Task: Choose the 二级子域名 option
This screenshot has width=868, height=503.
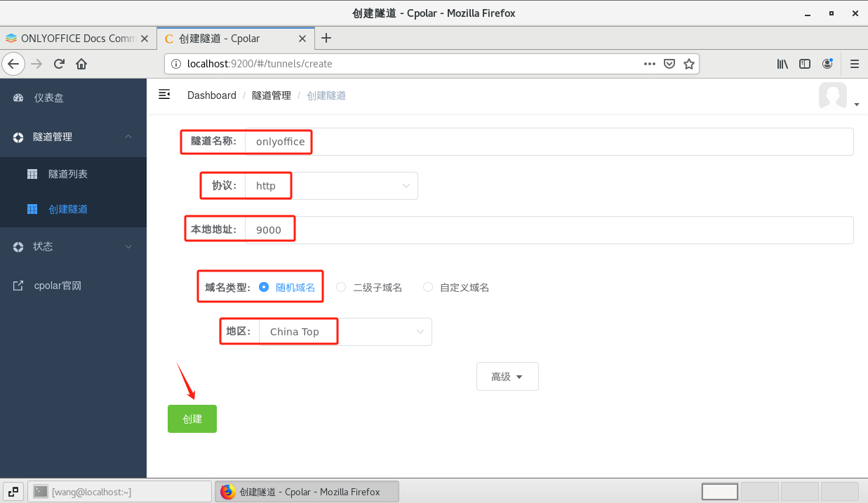Action: pyautogui.click(x=341, y=287)
